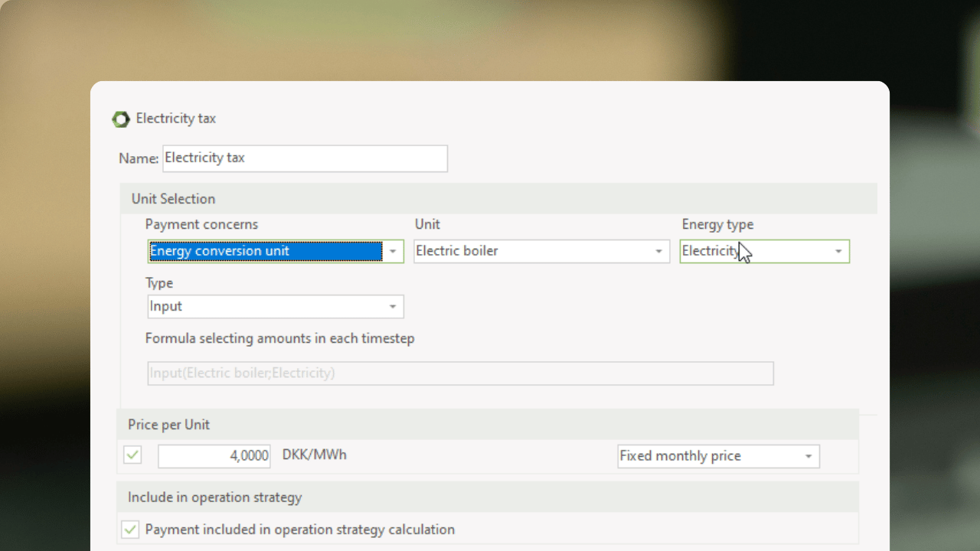980x551 pixels.
Task: Toggle the Price per Unit checkbox
Action: [x=132, y=455]
